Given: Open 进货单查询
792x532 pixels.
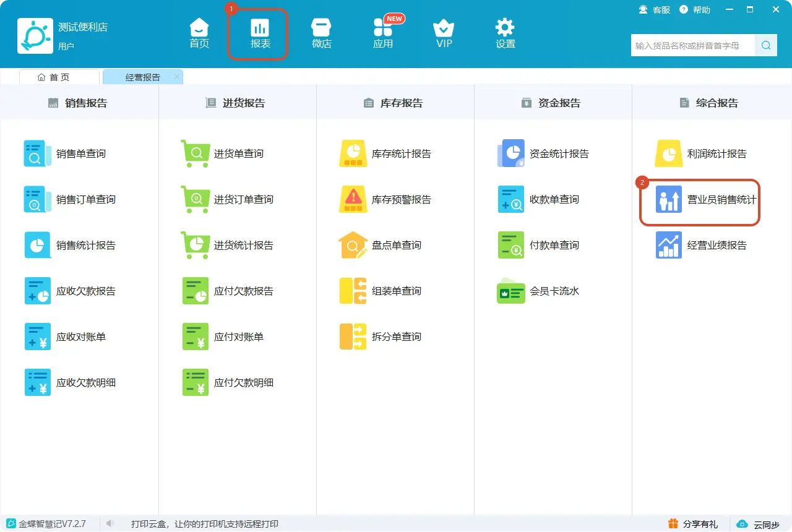Looking at the screenshot, I should 222,153.
